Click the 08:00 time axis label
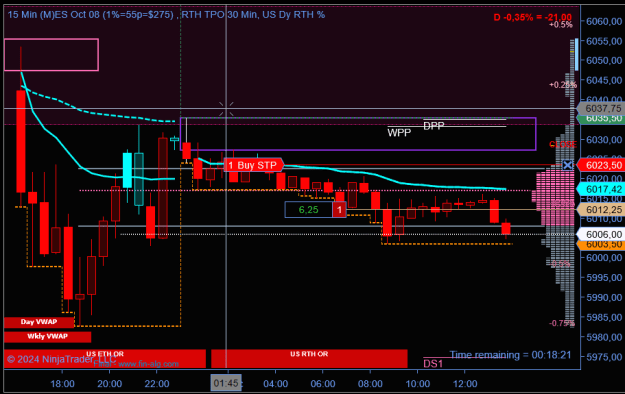The image size is (625, 394). pos(370,384)
